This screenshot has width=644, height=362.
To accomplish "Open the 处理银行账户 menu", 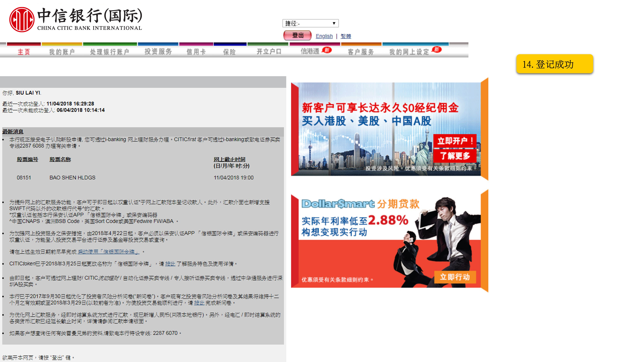I will pyautogui.click(x=109, y=52).
